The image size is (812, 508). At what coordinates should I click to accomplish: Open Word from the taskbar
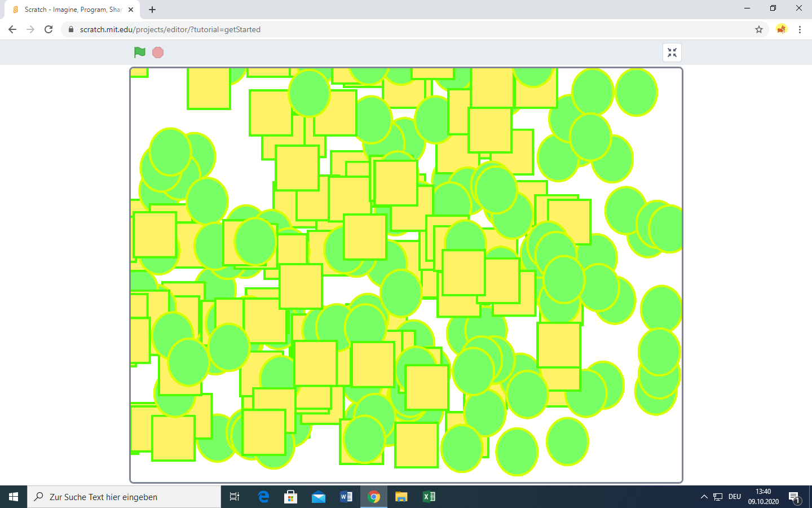pos(346,497)
